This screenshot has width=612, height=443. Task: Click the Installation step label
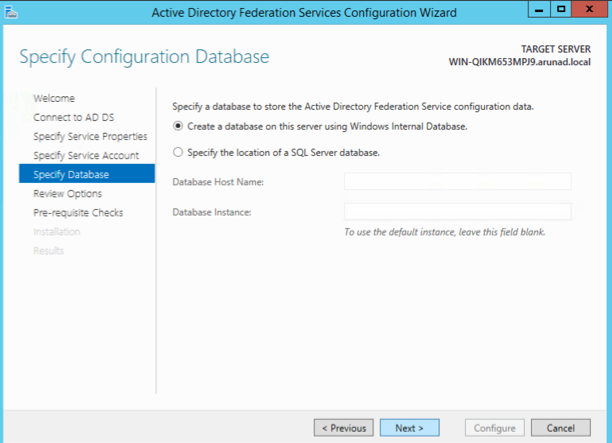(x=57, y=232)
